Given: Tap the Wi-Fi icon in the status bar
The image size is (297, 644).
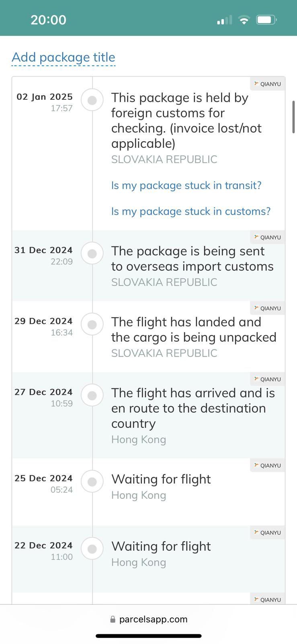Looking at the screenshot, I should click(x=244, y=20).
